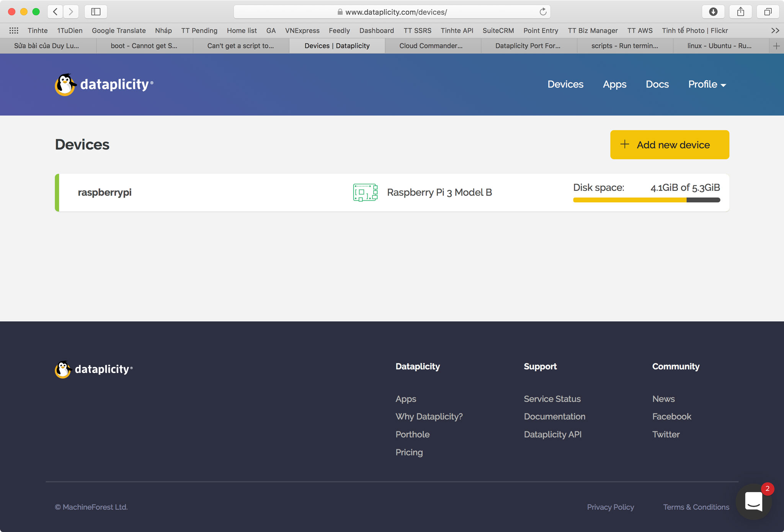This screenshot has width=784, height=532.
Task: Switch to the Cloud Commander tab
Action: [433, 46]
